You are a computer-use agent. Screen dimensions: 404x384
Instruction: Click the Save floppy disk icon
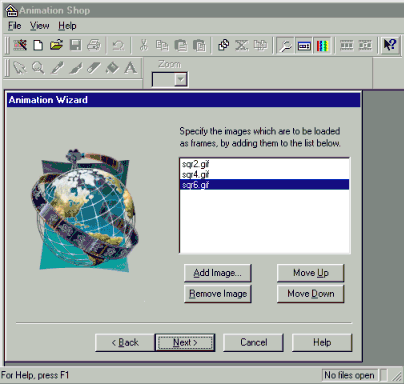click(x=75, y=45)
